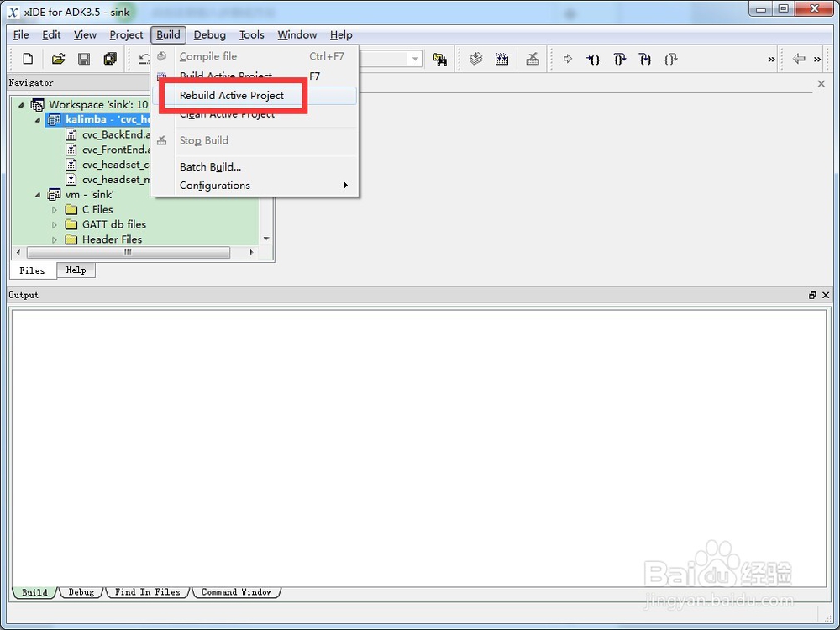
Task: Click the Undo arrow toolbar icon
Action: (x=144, y=59)
